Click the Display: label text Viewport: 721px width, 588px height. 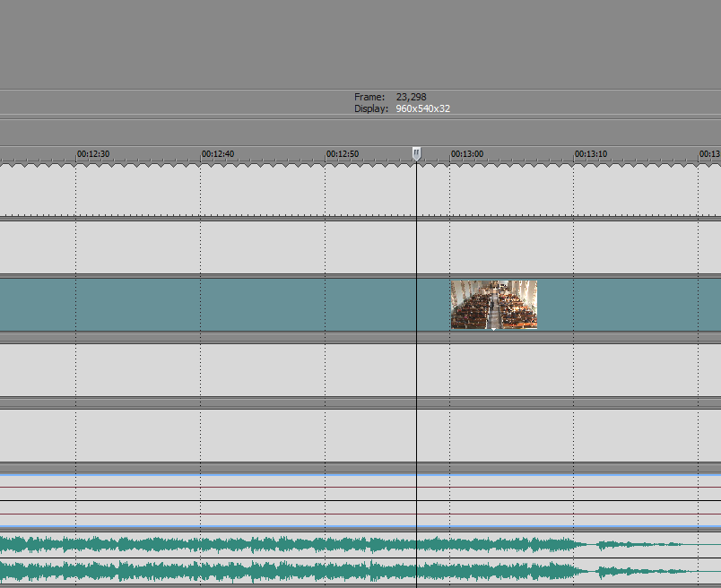tap(371, 109)
